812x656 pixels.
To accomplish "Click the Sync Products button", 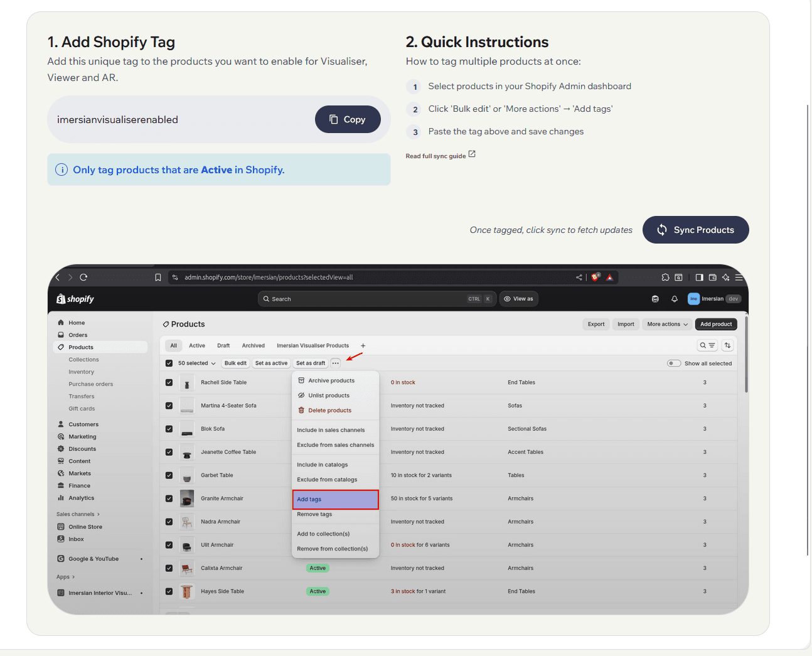I will pyautogui.click(x=696, y=230).
